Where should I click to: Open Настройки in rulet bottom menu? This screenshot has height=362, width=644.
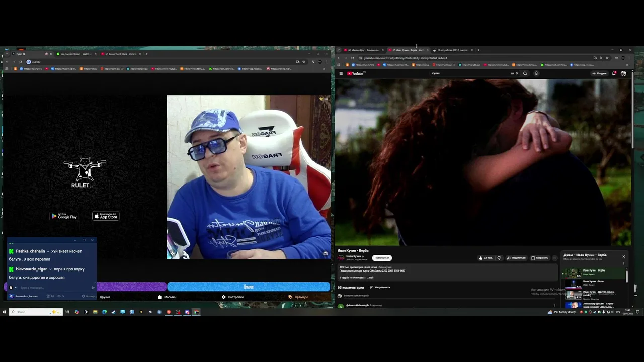click(x=232, y=297)
